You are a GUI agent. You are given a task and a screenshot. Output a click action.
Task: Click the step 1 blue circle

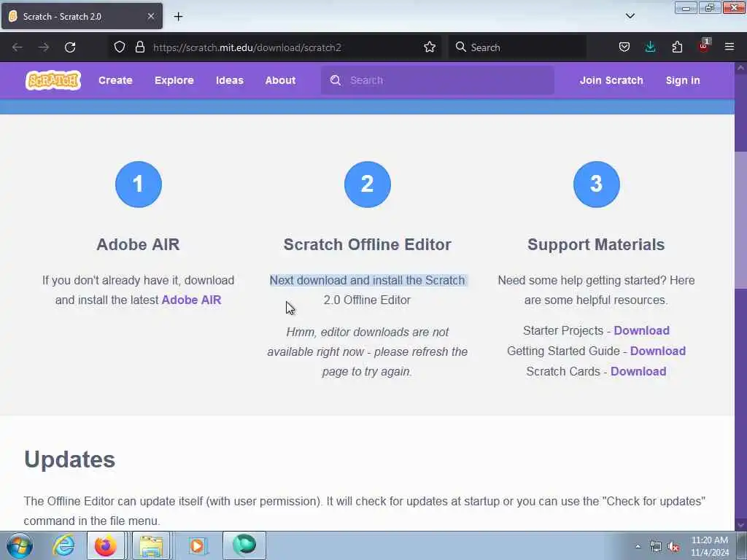pos(138,184)
